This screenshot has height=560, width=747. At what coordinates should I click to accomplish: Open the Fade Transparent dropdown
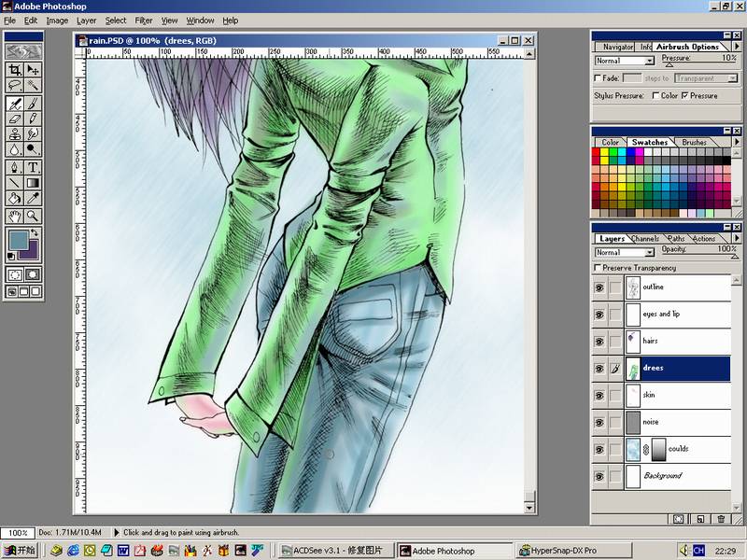click(706, 78)
